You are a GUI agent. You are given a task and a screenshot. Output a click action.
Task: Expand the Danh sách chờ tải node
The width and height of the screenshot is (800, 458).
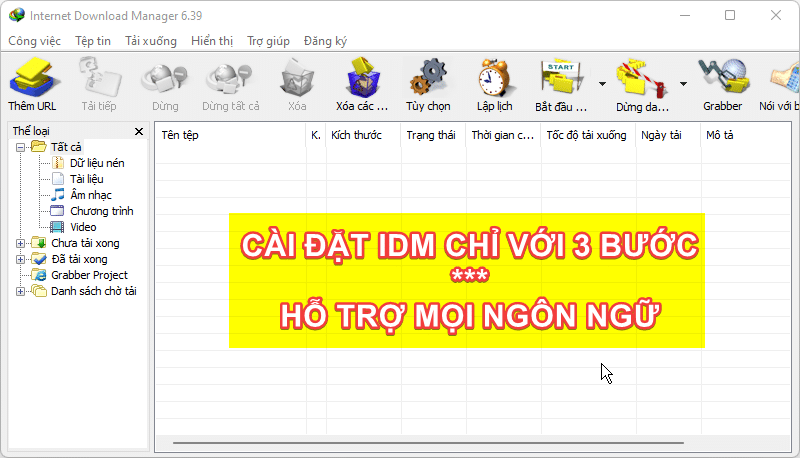point(20,292)
